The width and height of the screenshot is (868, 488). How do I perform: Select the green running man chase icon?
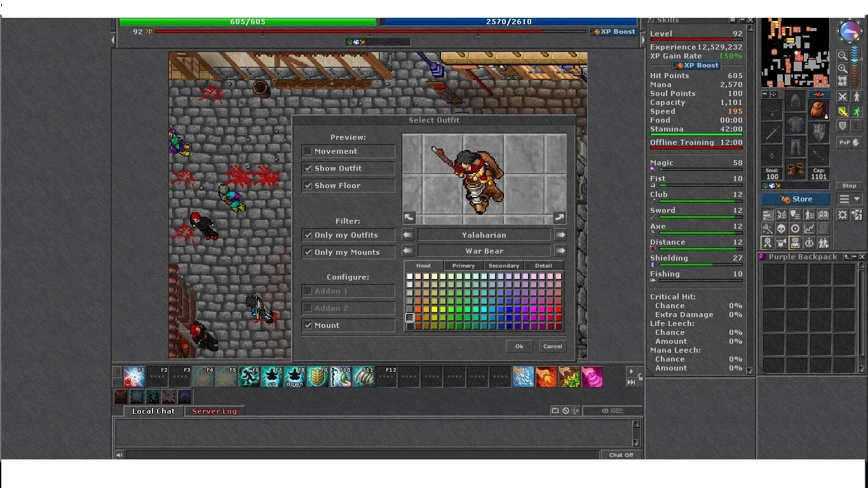point(857,111)
